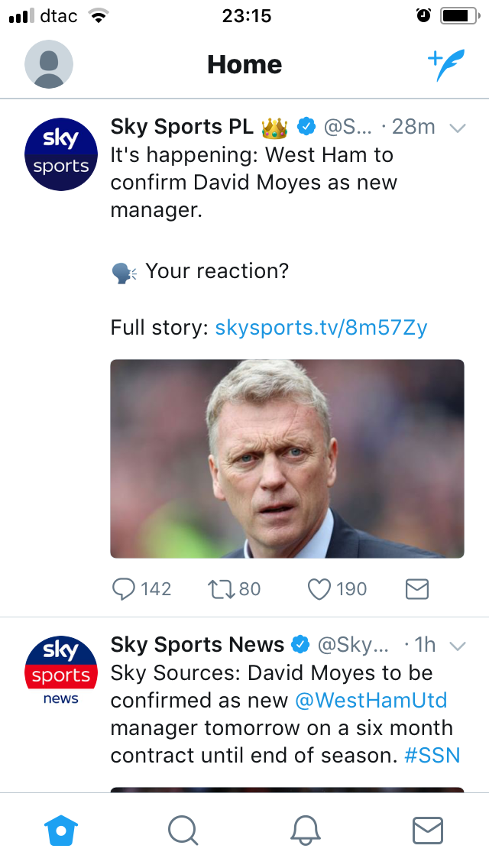This screenshot has height=868, width=489.
Task: Open the skysports.tv/8m57Zy link
Action: (321, 328)
